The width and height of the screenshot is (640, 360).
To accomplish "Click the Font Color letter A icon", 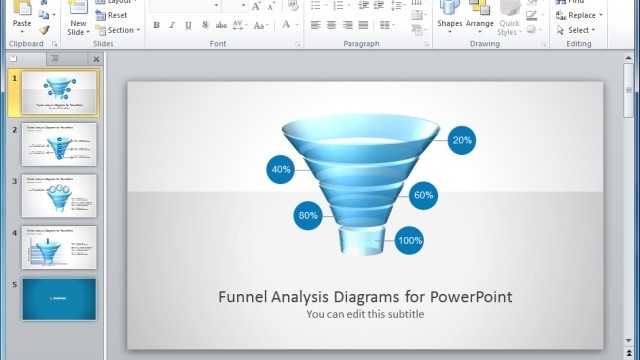I will (286, 24).
